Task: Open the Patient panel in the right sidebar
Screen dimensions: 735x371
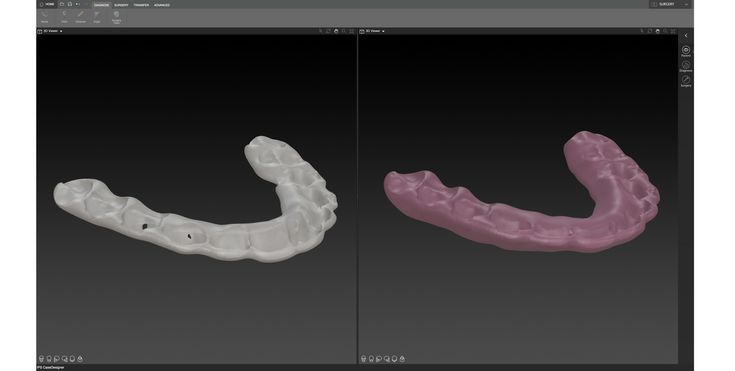Action: [x=686, y=51]
